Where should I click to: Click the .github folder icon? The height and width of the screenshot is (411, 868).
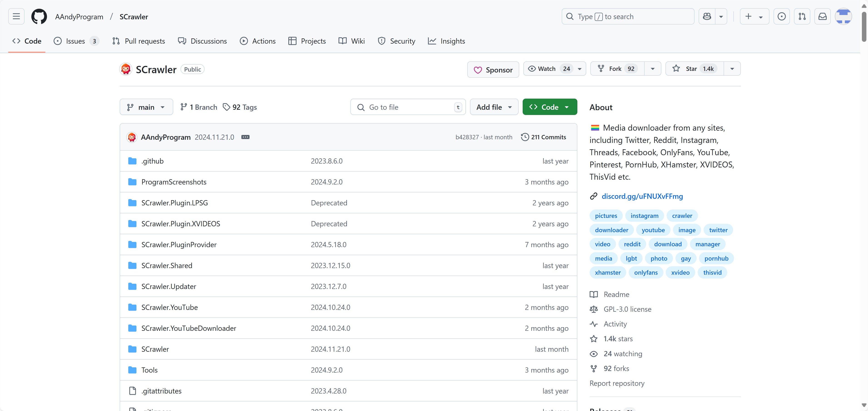point(132,161)
